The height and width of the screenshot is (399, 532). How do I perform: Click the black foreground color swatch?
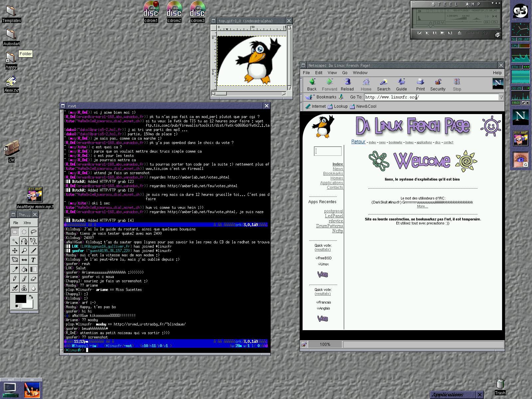click(20, 299)
